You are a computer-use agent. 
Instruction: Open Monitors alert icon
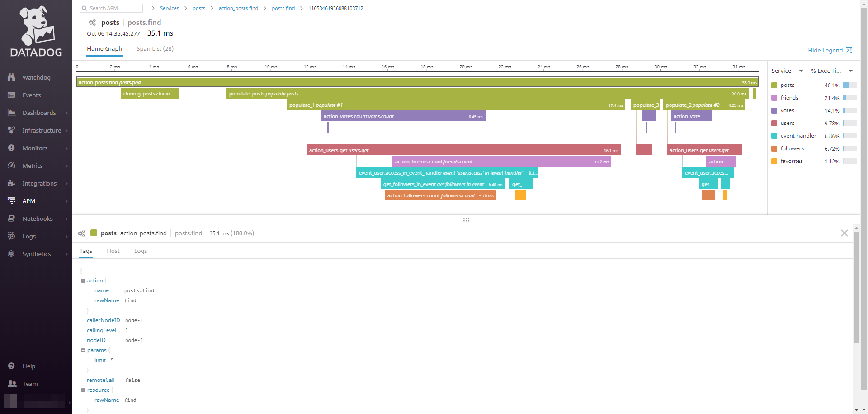tap(11, 148)
